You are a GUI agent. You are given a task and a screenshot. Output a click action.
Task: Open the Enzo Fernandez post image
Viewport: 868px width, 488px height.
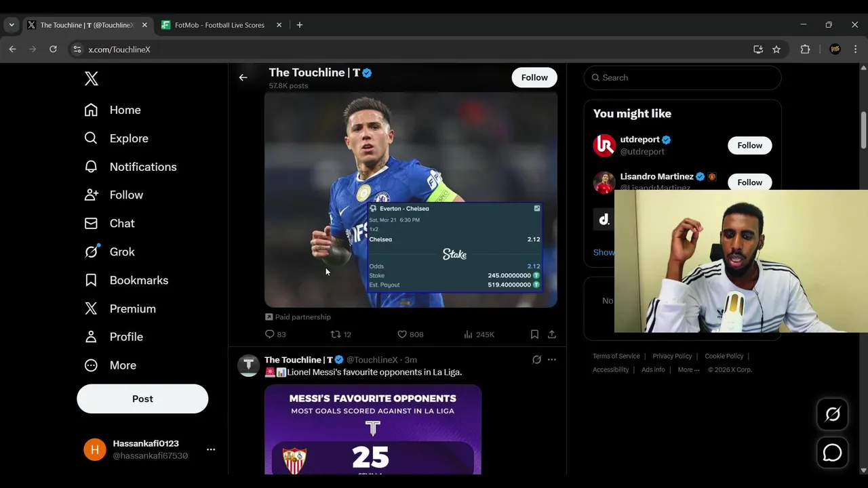pyautogui.click(x=411, y=199)
